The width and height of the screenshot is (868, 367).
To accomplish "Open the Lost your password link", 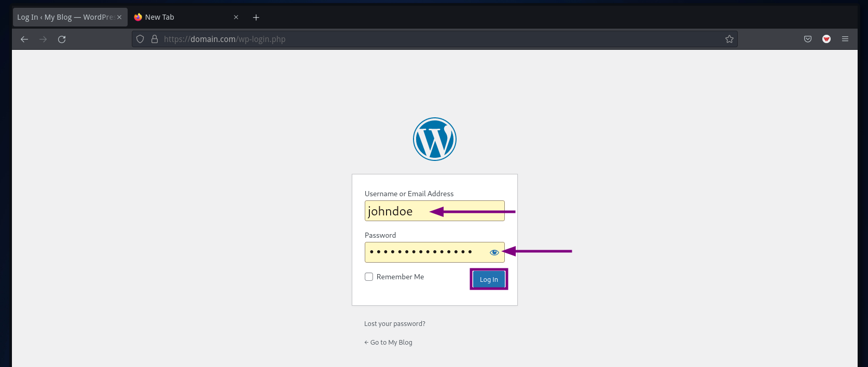I will pos(395,323).
